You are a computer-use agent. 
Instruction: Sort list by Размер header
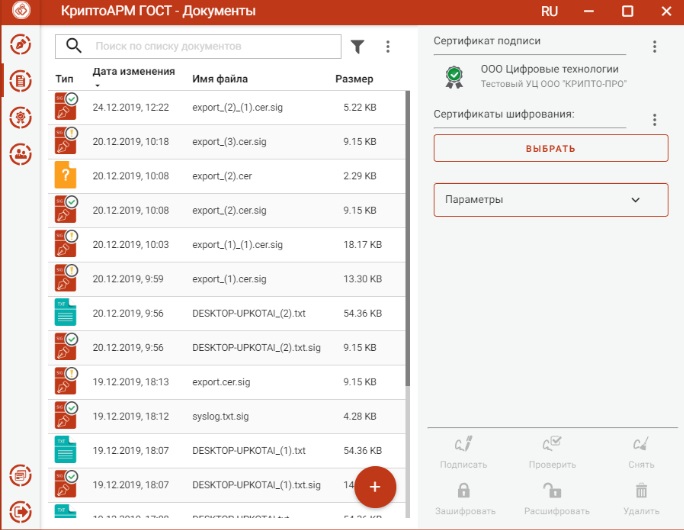tap(354, 79)
